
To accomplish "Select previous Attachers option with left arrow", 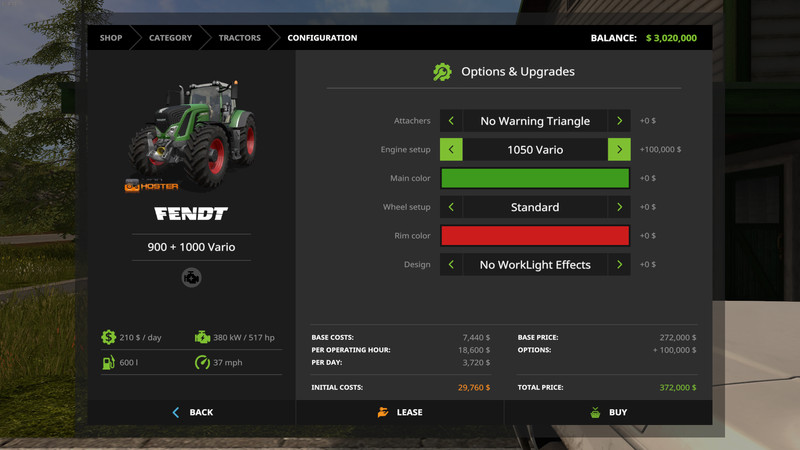I will click(451, 121).
